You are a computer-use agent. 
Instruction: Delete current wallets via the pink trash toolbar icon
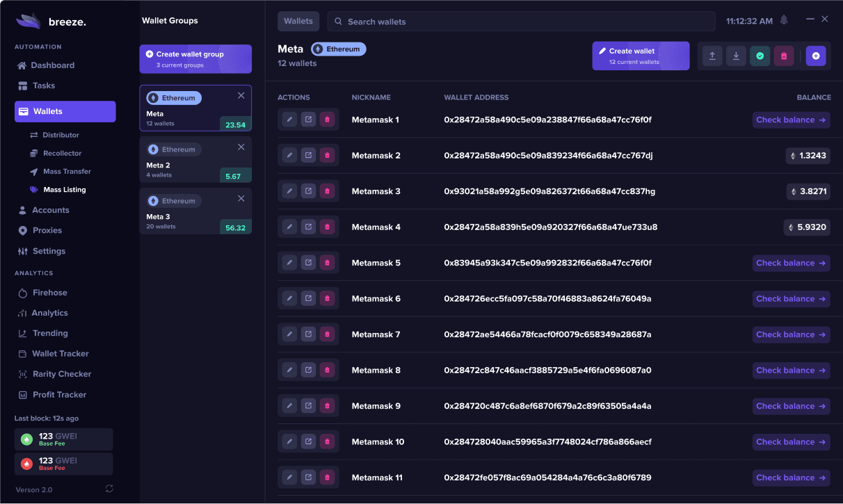click(783, 56)
